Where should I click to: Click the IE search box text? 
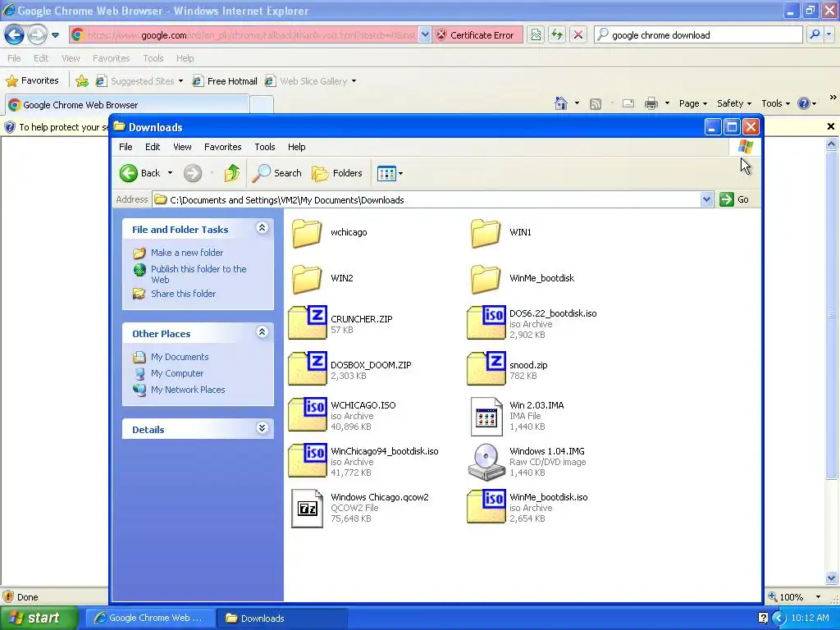coord(660,34)
